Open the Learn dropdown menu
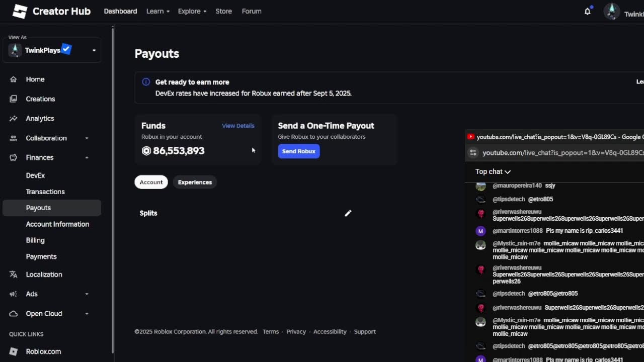 (x=158, y=11)
